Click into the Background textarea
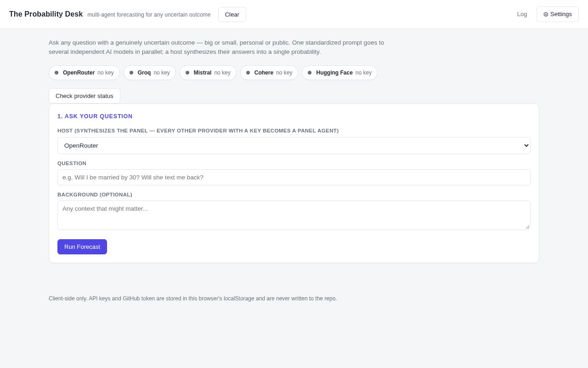Screen dimensions: 588x368 coord(294,215)
